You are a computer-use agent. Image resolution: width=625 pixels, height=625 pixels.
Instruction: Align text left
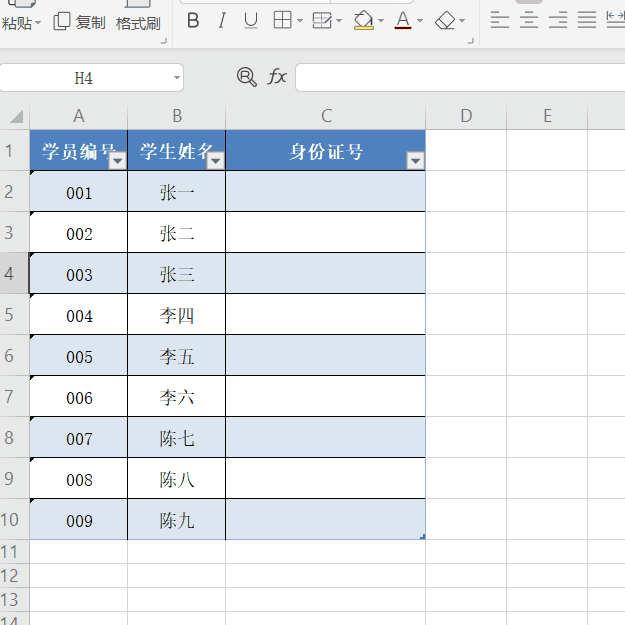[499, 20]
